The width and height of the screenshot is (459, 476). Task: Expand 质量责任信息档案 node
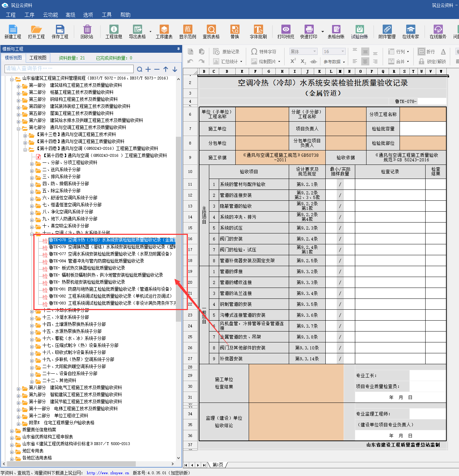pyautogui.click(x=12, y=430)
